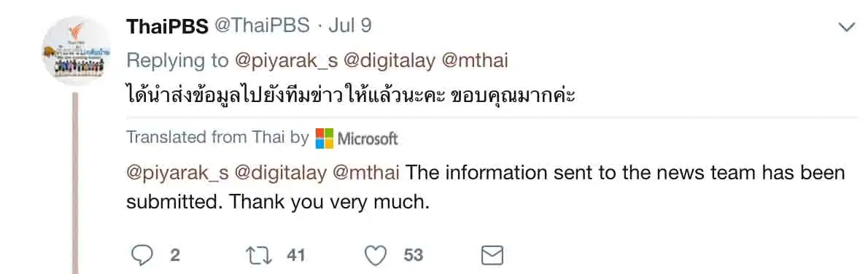Click @digitalay mention in translated text
This screenshot has width=868, height=274.
pos(282,173)
